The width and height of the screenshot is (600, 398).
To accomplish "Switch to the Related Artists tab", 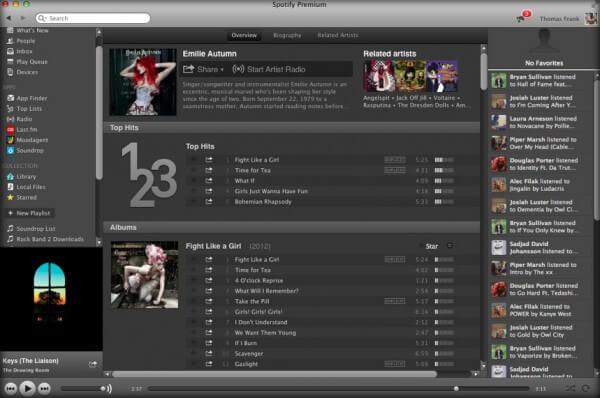I will [x=338, y=35].
